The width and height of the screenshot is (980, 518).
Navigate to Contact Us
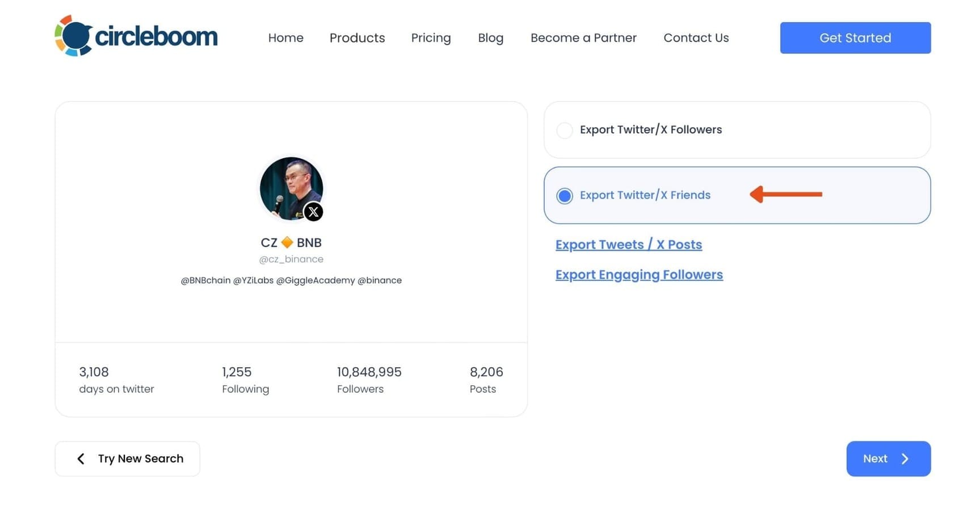tap(696, 38)
